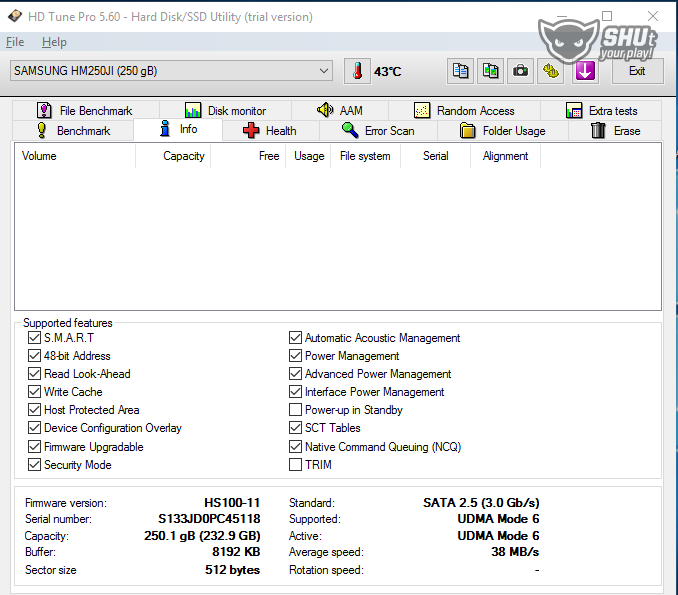Toggle the Interface Power Management checkbox
This screenshot has height=595, width=678.
click(295, 392)
